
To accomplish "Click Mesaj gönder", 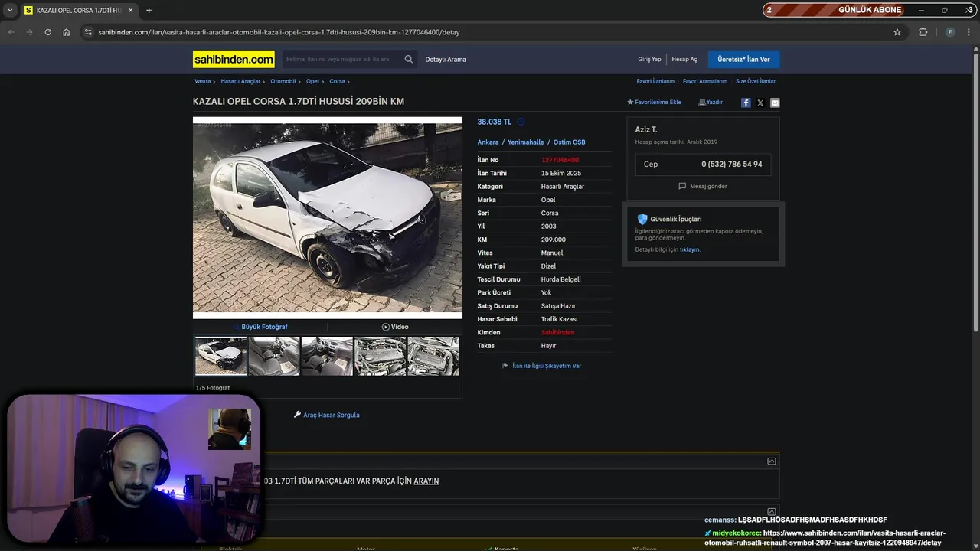I will tap(703, 186).
